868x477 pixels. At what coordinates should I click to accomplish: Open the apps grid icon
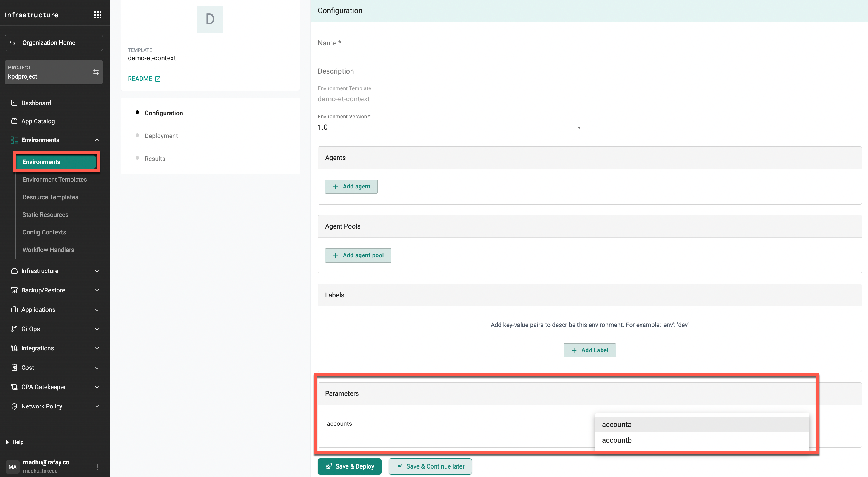point(98,15)
